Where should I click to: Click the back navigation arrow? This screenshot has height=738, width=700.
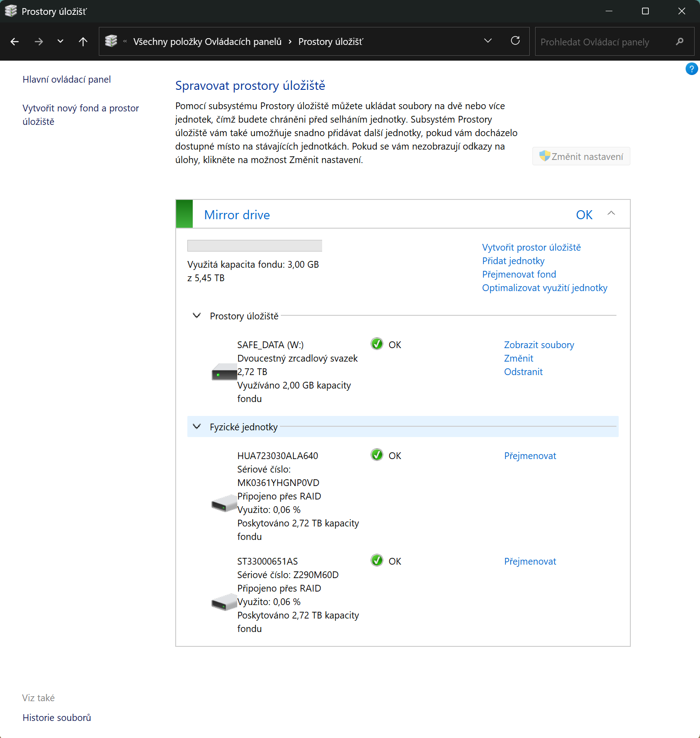tap(14, 42)
